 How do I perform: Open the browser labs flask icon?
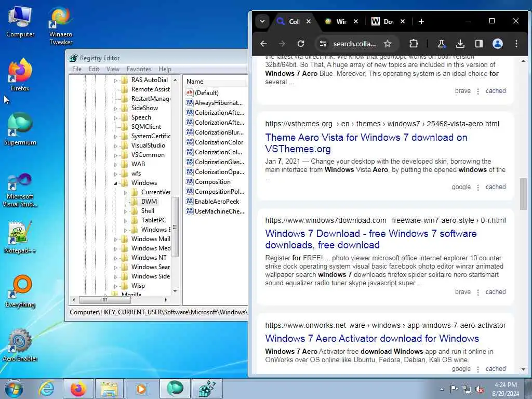[x=441, y=44]
